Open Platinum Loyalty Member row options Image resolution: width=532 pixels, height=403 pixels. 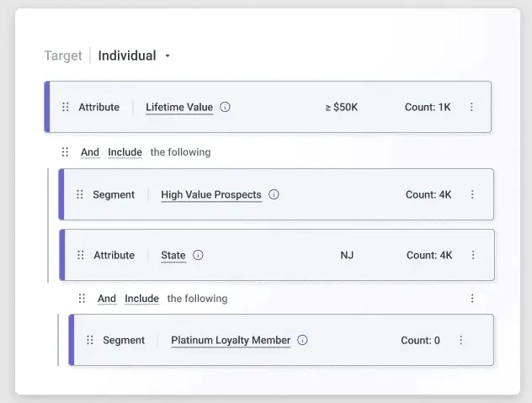point(460,341)
